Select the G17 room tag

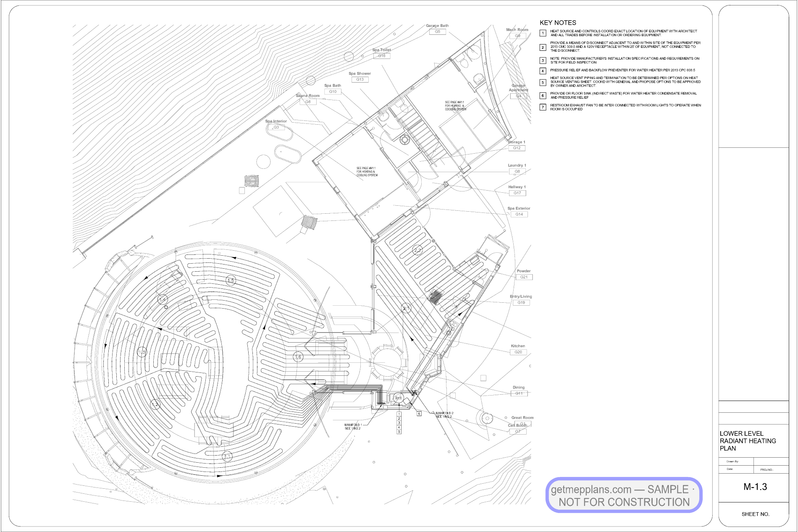point(517,193)
